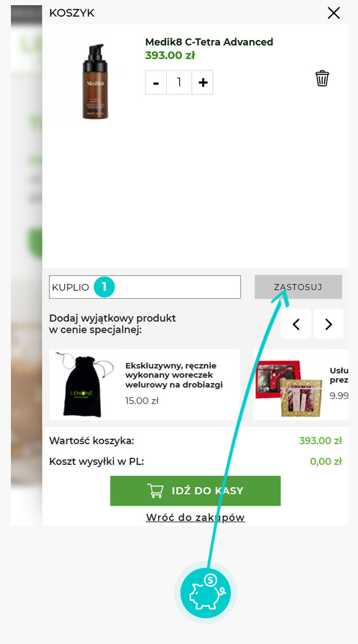Close the Koszyk cart panel

[333, 13]
